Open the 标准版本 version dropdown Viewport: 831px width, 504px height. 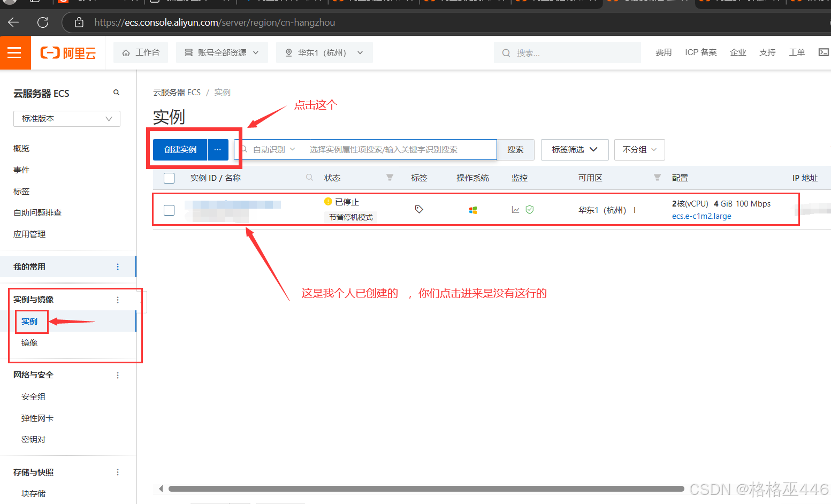coord(67,119)
